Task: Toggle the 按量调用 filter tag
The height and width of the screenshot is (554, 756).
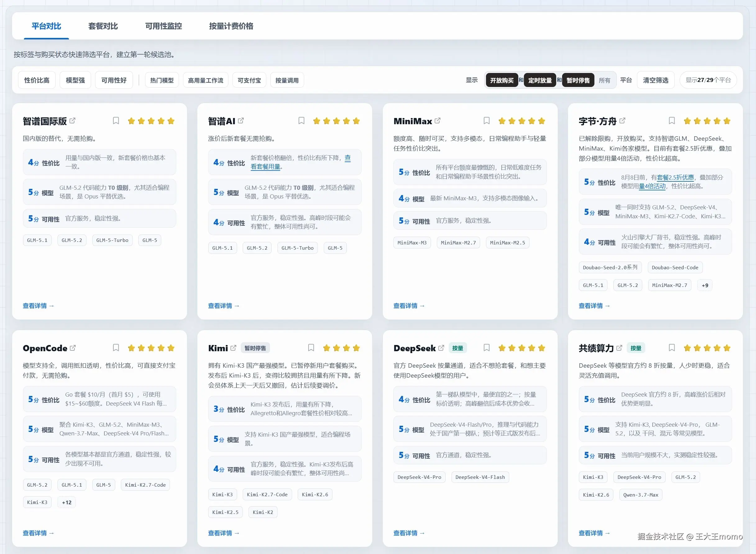Action: 287,80
